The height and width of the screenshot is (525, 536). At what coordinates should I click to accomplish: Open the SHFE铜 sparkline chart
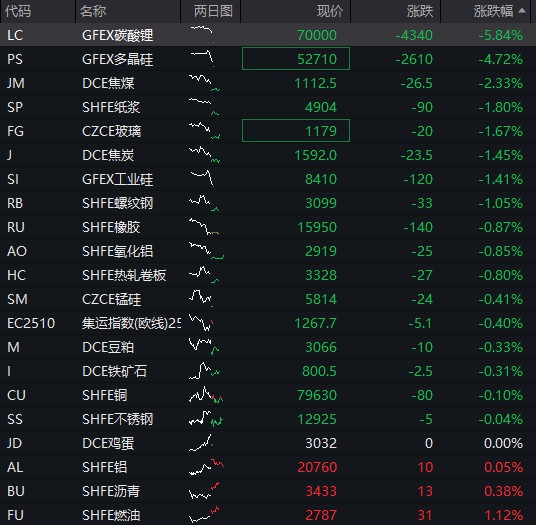coord(206,395)
